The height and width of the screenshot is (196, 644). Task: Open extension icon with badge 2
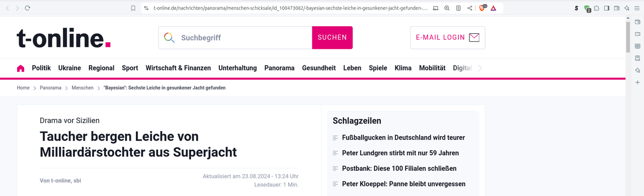coord(587,9)
